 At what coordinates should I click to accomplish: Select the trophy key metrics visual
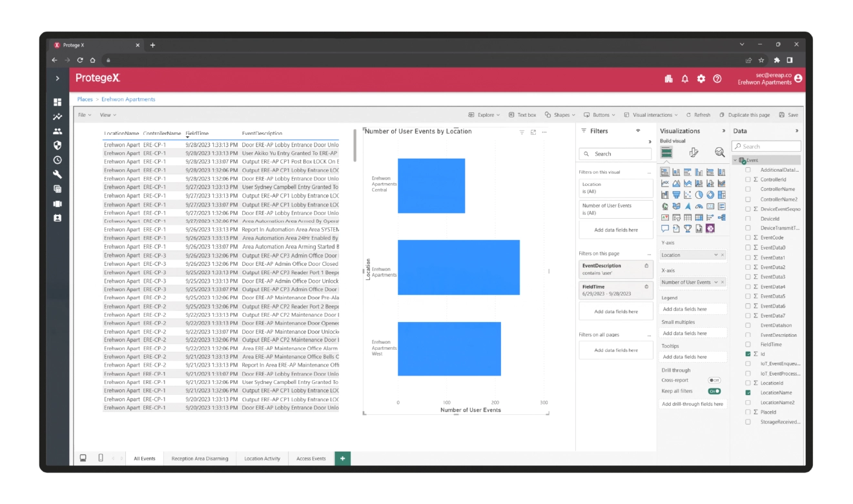point(688,228)
